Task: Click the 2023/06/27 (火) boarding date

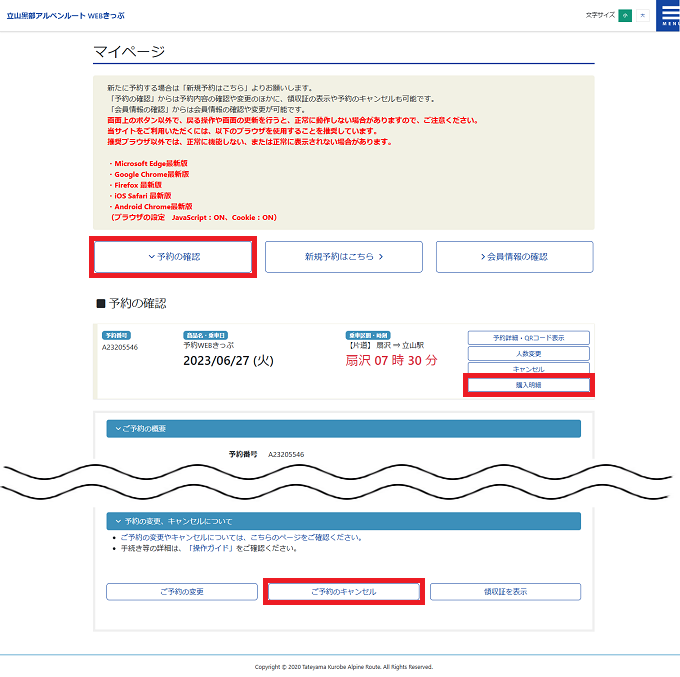Action: tap(228, 361)
